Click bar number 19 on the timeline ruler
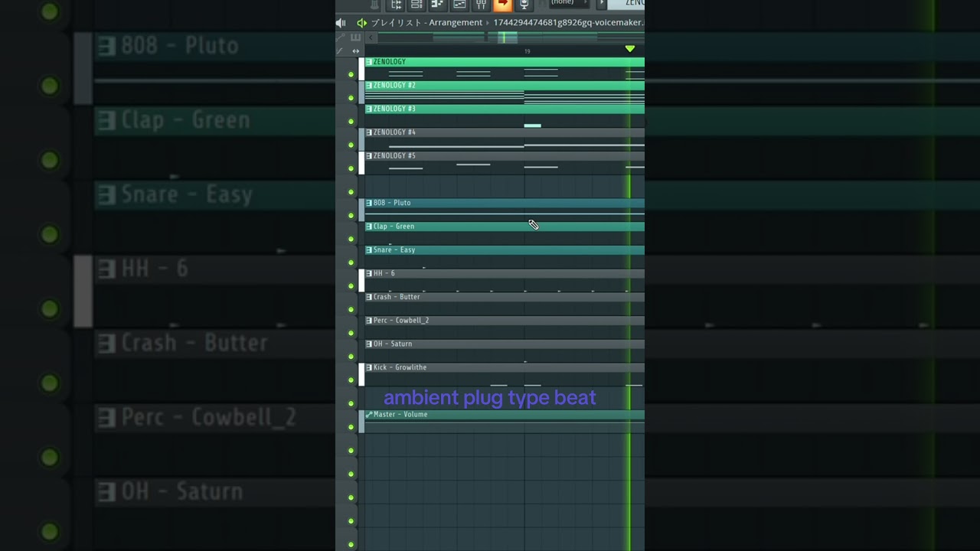 tap(527, 51)
